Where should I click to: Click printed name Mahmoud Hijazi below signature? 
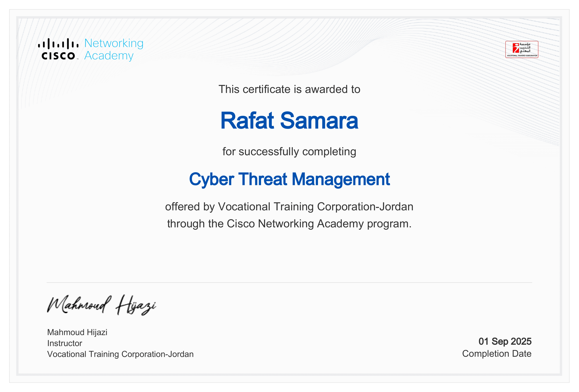(x=77, y=332)
